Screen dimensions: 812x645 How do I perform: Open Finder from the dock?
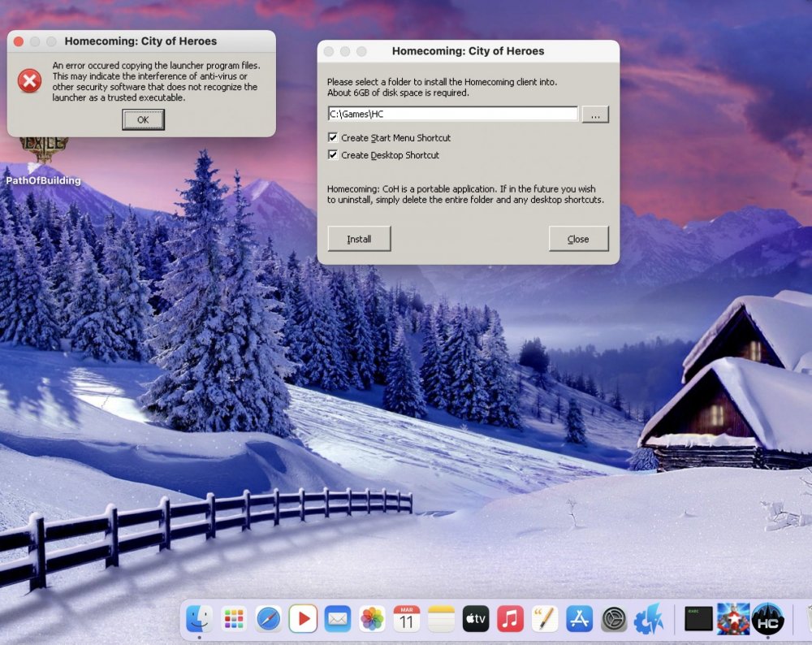pos(199,619)
